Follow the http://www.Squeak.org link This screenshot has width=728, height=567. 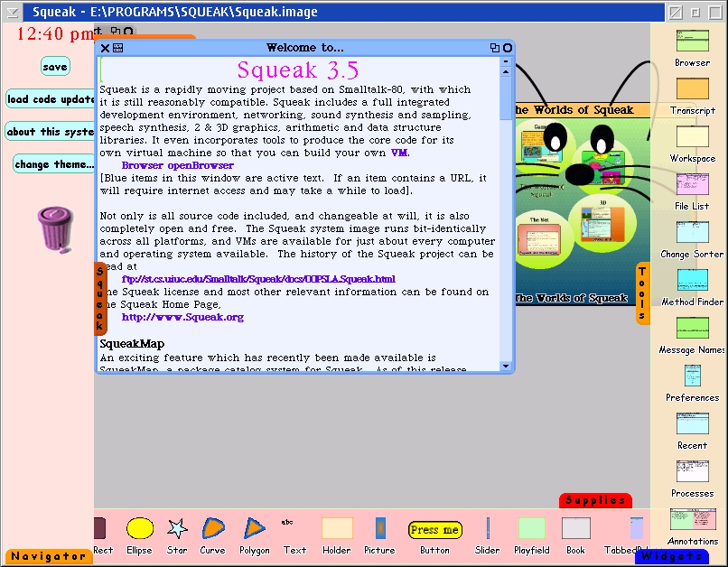[182, 317]
